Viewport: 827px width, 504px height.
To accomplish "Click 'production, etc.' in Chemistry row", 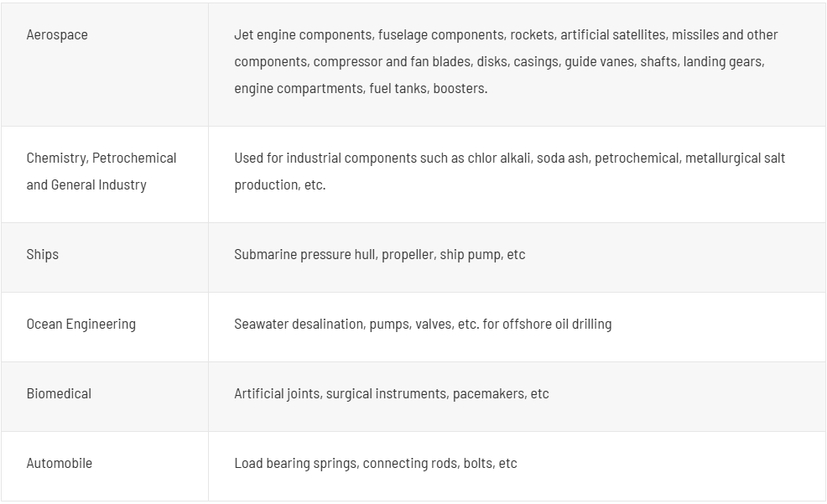I will coord(280,185).
